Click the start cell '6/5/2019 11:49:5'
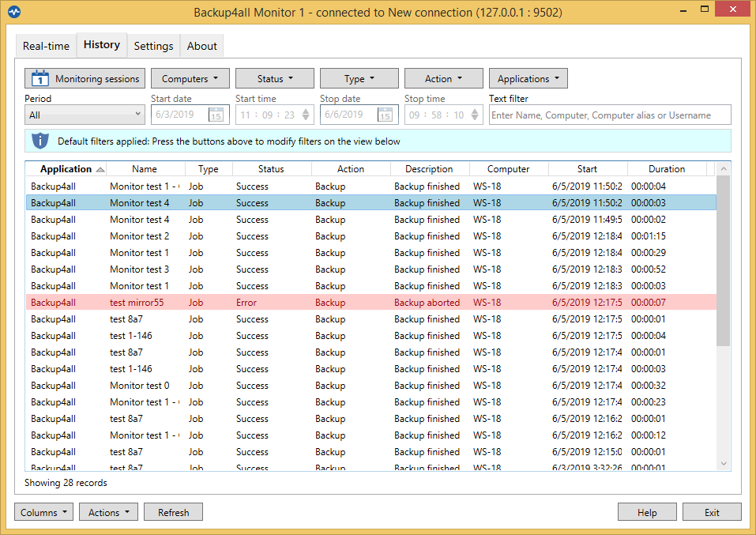 point(587,220)
